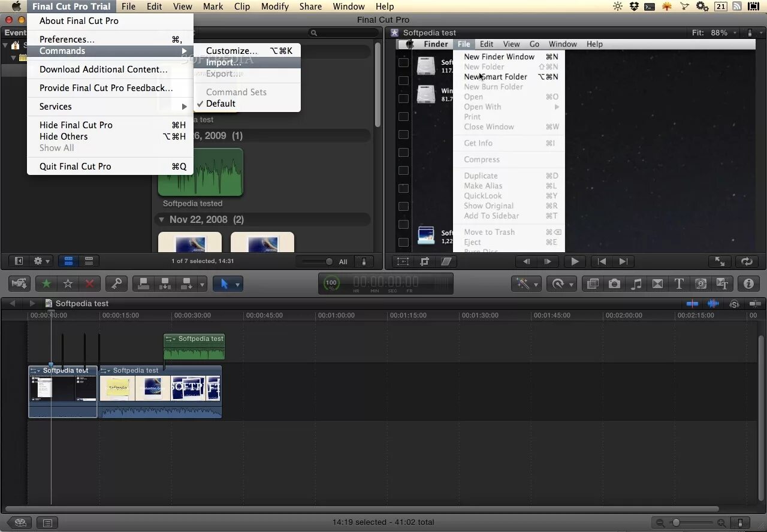This screenshot has height=532, width=767.
Task: Show the Inspector with the i icon
Action: tap(748, 283)
